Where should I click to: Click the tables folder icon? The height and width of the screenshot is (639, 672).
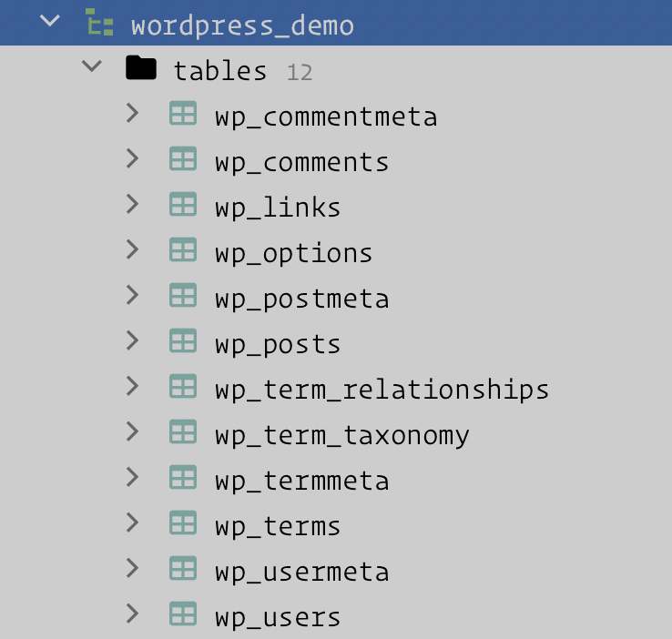click(141, 68)
